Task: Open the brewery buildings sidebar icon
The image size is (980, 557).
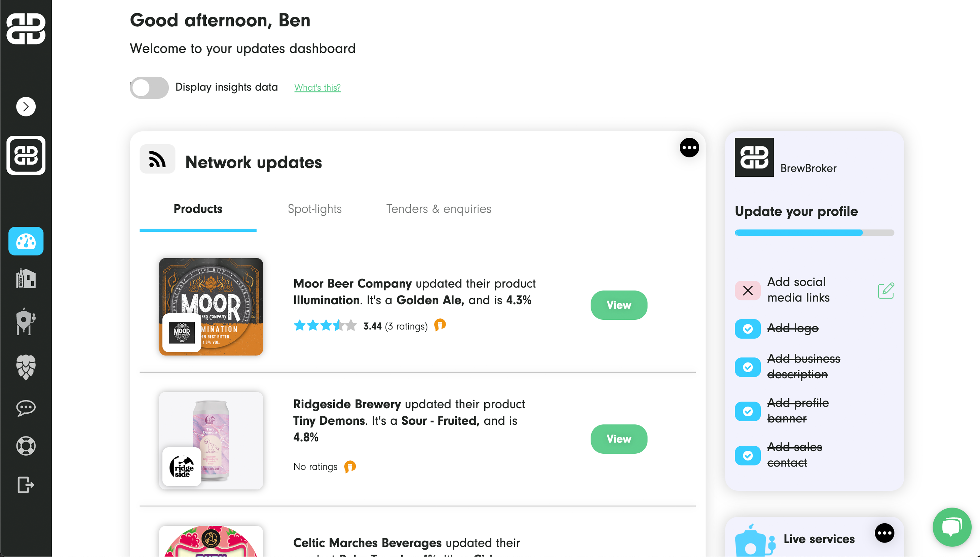Action: (26, 278)
